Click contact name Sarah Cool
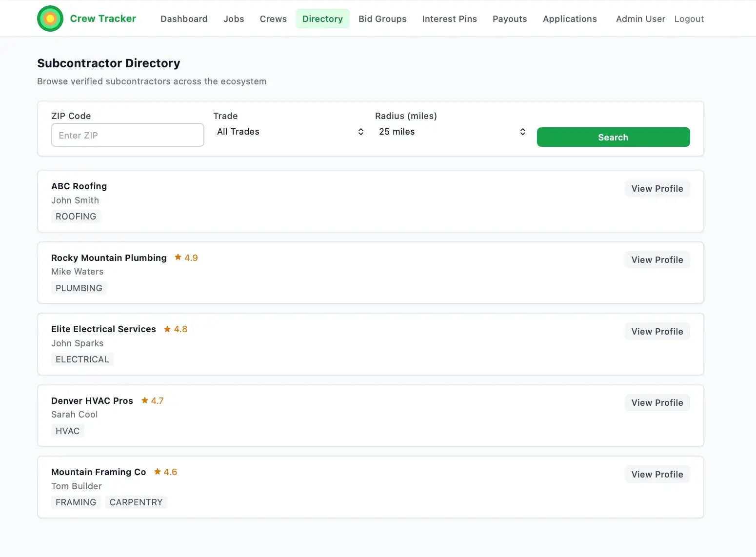Viewport: 756px width, 557px height. tap(74, 415)
